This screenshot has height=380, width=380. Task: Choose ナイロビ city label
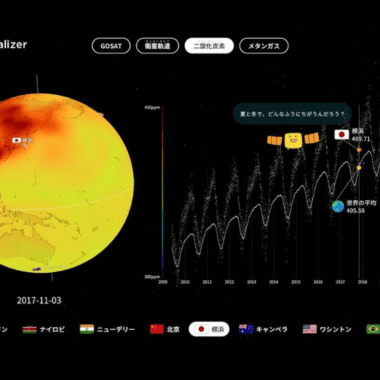[52, 330]
